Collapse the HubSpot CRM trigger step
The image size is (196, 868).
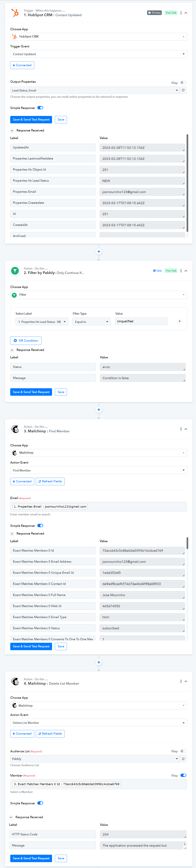pos(186,13)
